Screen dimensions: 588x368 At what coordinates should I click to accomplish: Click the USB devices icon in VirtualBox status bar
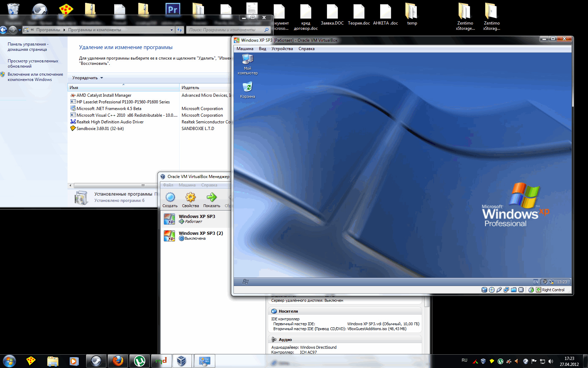[x=499, y=290]
